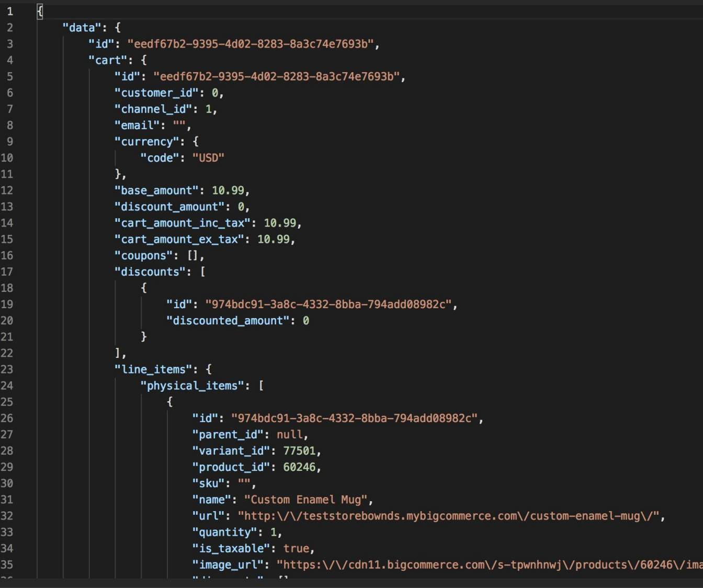
Task: Click the "Custom Enamel Mug" name string
Action: tap(305, 500)
